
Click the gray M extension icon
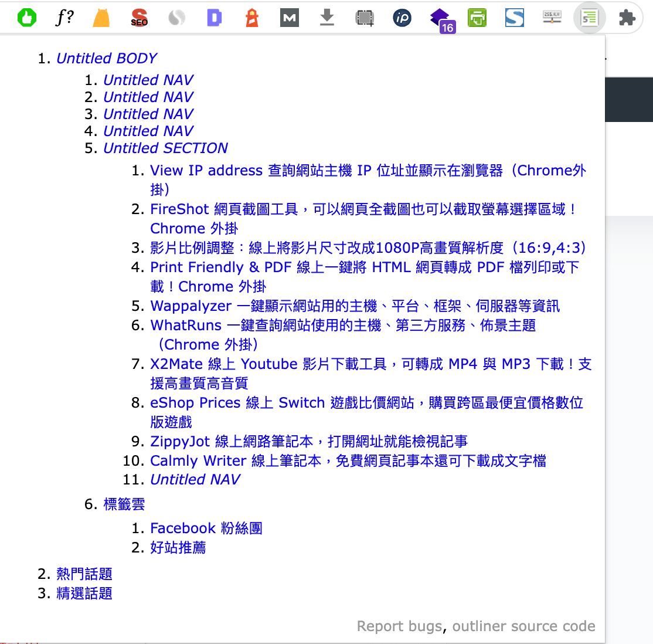tap(289, 18)
